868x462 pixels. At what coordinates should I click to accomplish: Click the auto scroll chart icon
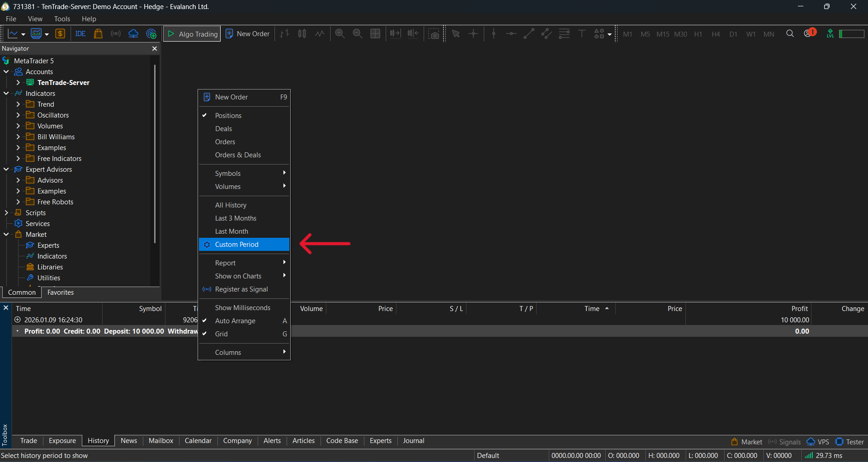pos(396,34)
